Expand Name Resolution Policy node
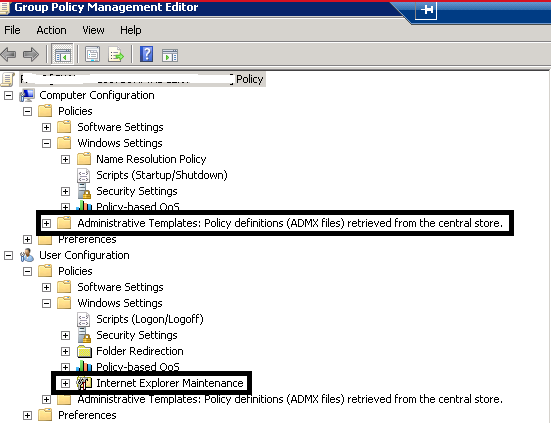Screen dimensions: 551x423 pos(65,160)
